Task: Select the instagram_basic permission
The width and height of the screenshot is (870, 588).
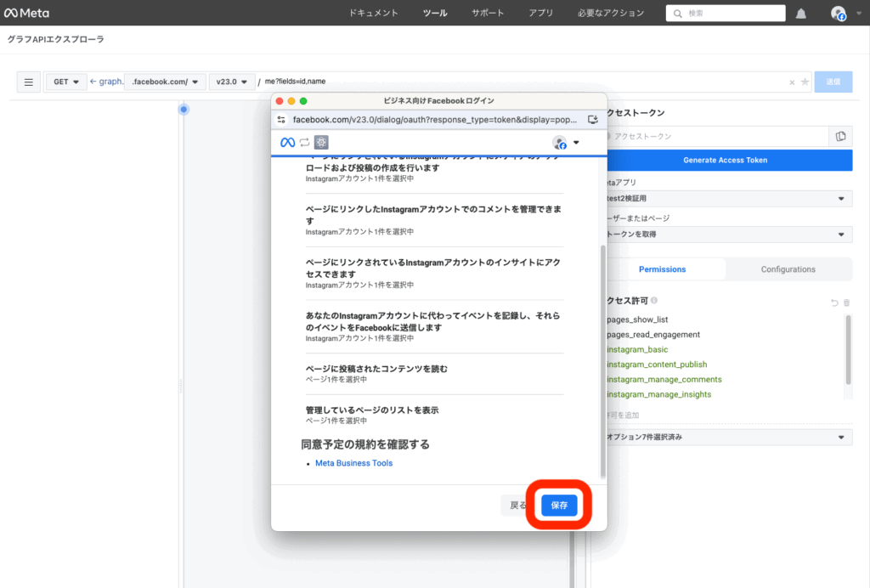Action: click(x=637, y=349)
